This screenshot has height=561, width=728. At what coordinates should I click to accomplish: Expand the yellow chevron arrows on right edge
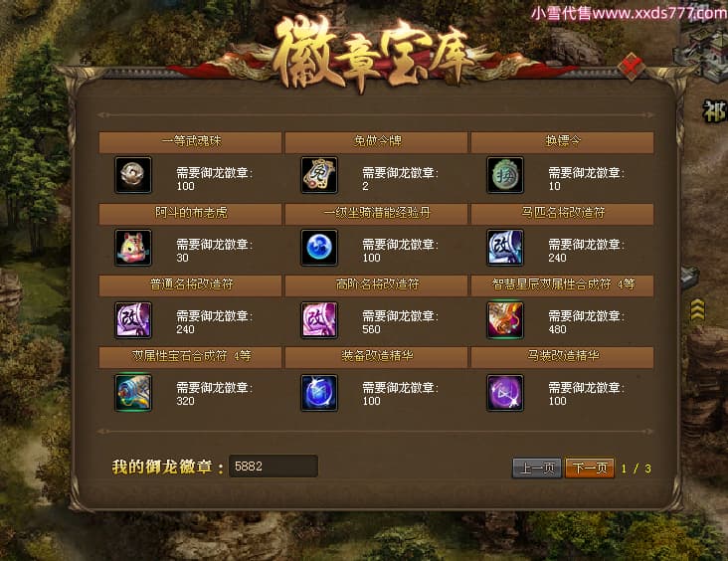pyautogui.click(x=697, y=309)
